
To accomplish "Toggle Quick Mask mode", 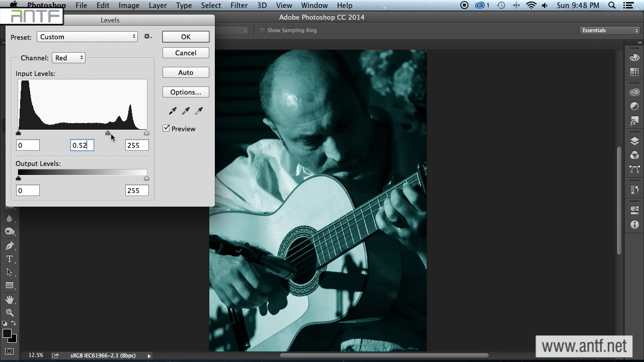I will pos(10,351).
